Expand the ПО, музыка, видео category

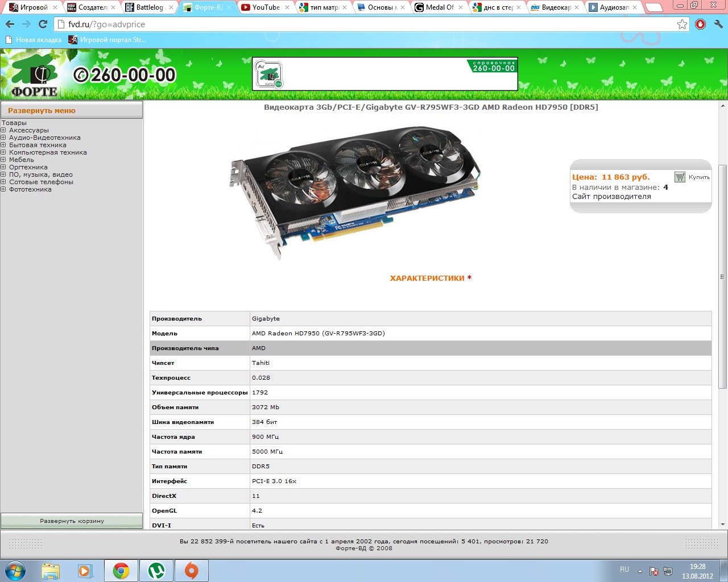3,174
